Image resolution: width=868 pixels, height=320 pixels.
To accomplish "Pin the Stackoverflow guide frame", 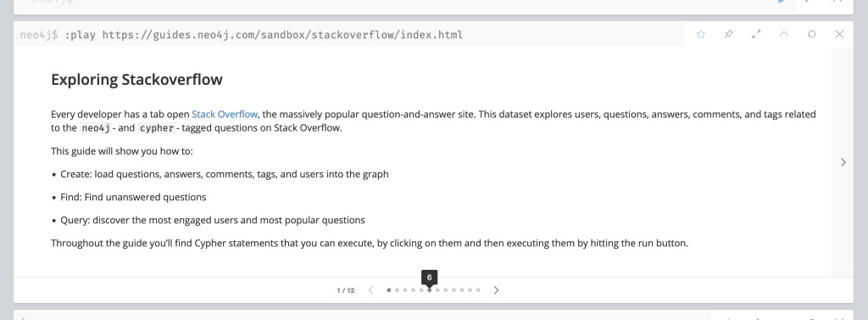I will (728, 35).
